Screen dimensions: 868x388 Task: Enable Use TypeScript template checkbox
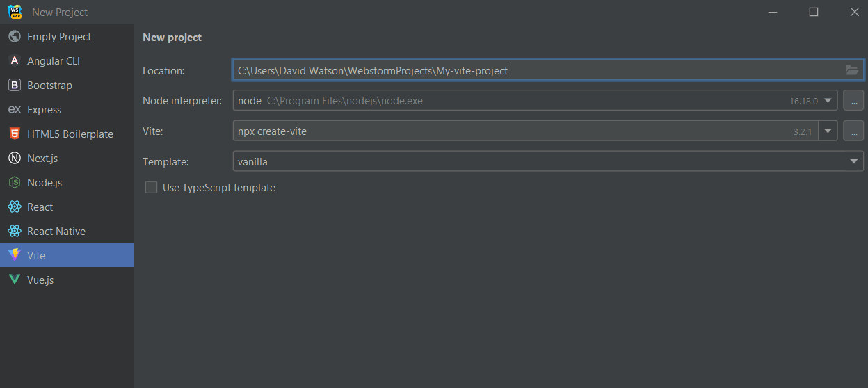pos(151,188)
